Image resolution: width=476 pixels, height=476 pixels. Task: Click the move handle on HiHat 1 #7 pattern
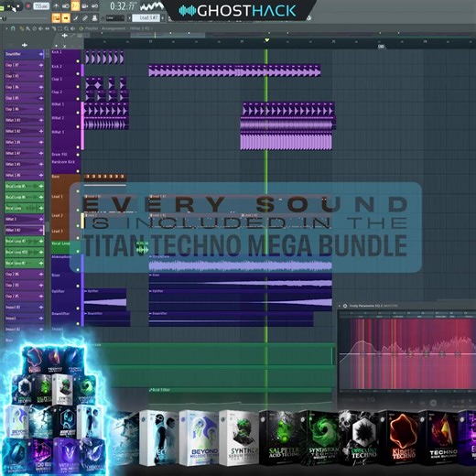point(41,153)
